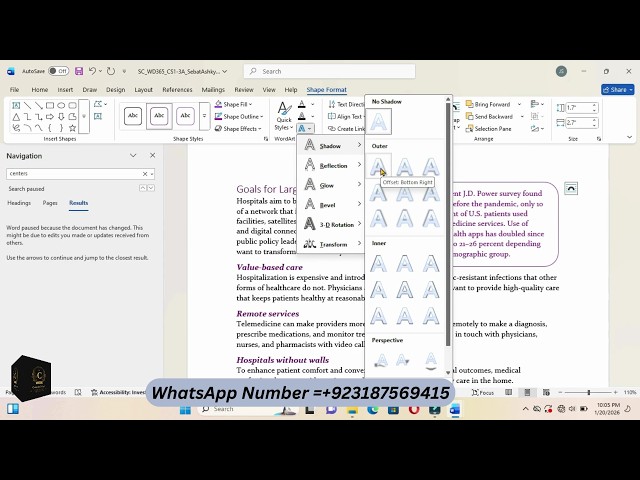Select the rectangle shape in the shapes gallery
The height and width of the screenshot is (480, 640).
point(50,105)
